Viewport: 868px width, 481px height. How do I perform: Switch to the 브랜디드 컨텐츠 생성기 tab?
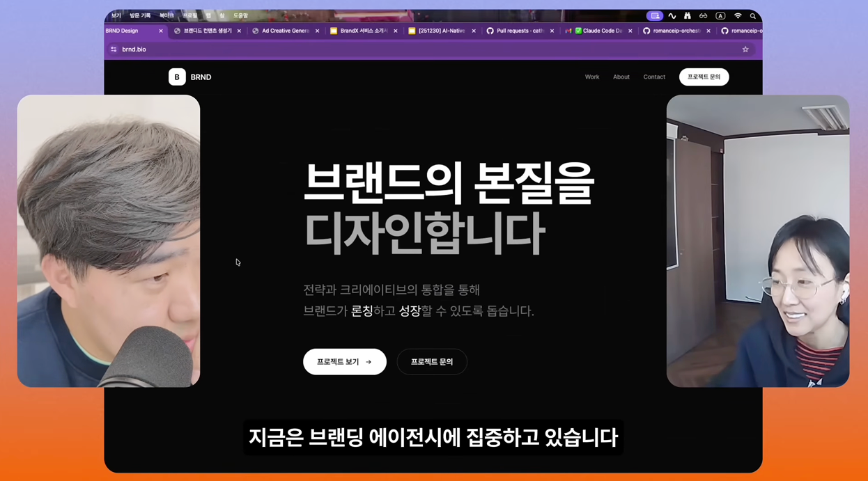(207, 31)
